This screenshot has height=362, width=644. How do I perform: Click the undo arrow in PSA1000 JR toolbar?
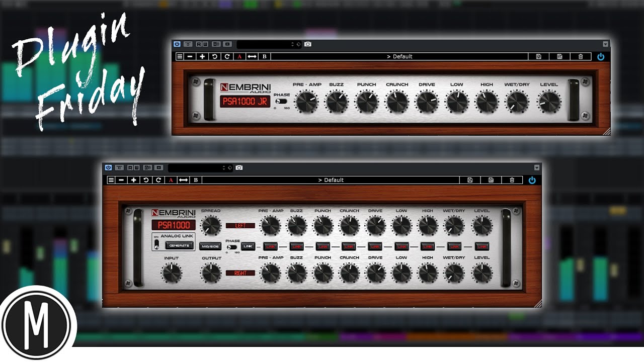click(215, 56)
